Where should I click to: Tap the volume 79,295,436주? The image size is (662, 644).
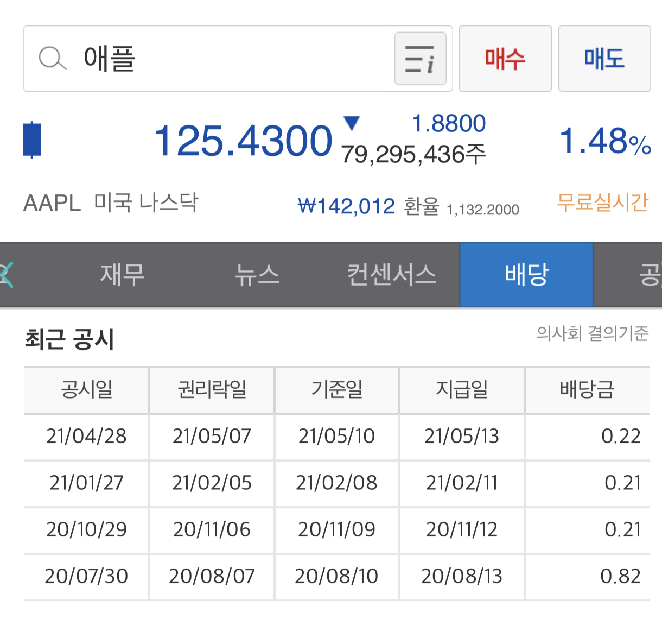[413, 155]
